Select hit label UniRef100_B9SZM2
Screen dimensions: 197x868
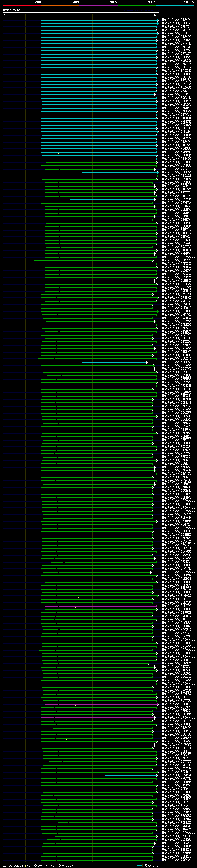click(177, 71)
